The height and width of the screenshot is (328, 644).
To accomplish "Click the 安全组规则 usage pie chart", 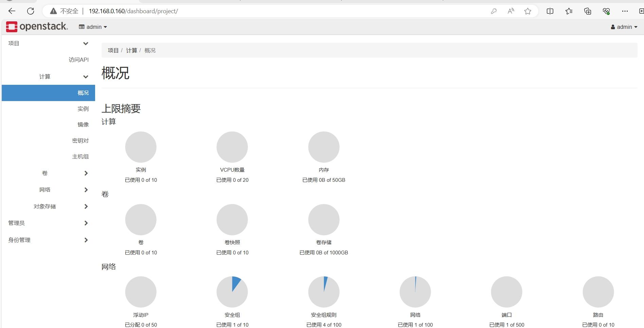I will click(324, 292).
